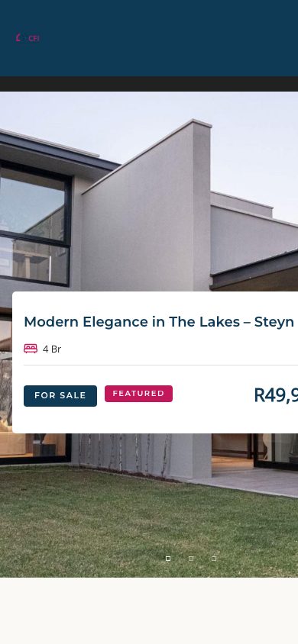The image size is (298, 644).
Task: Click the R49,9 price text
Action: click(x=276, y=395)
